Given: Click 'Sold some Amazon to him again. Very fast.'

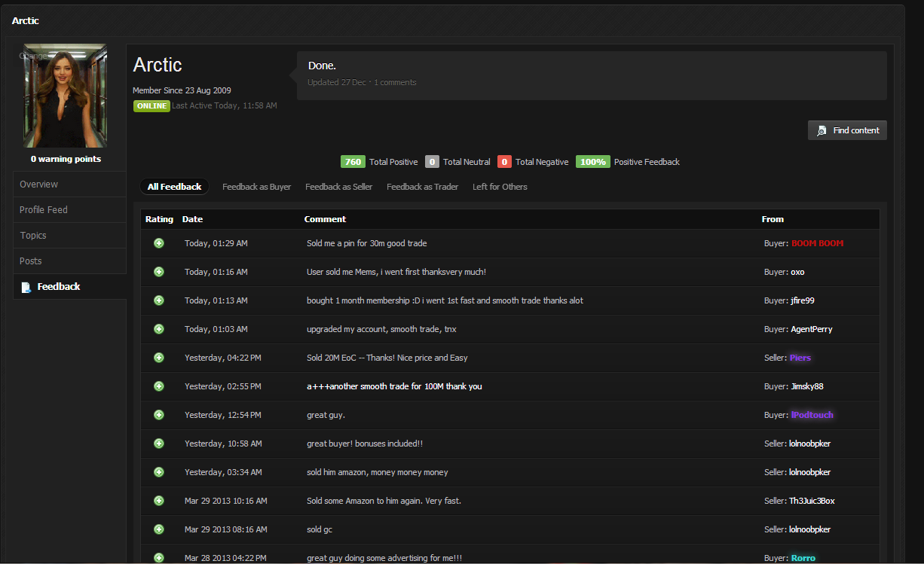Looking at the screenshot, I should click(x=384, y=501).
